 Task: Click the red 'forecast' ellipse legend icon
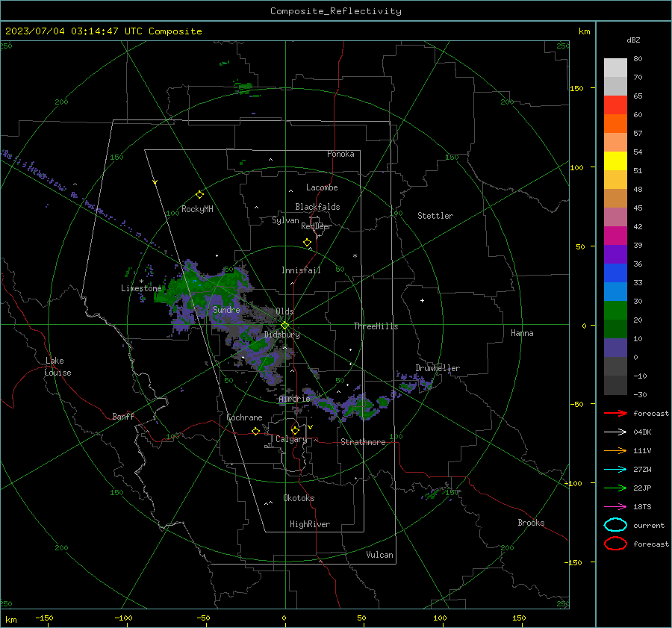(615, 544)
